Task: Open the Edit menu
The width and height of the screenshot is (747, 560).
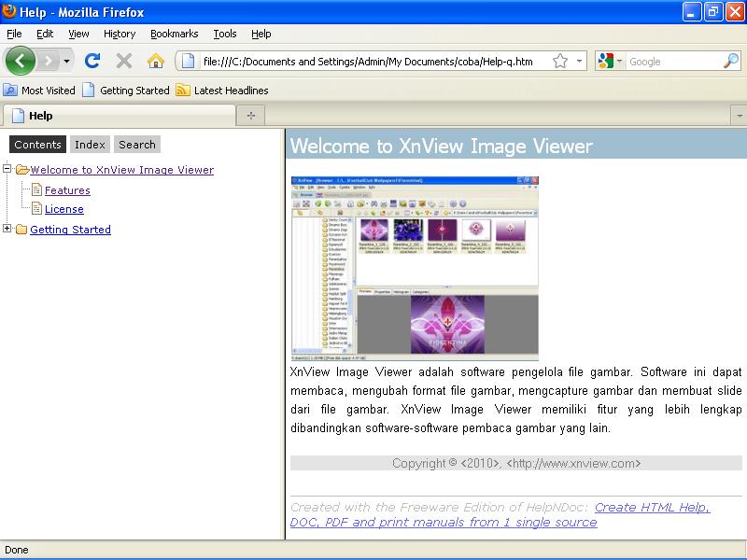Action: click(x=45, y=34)
